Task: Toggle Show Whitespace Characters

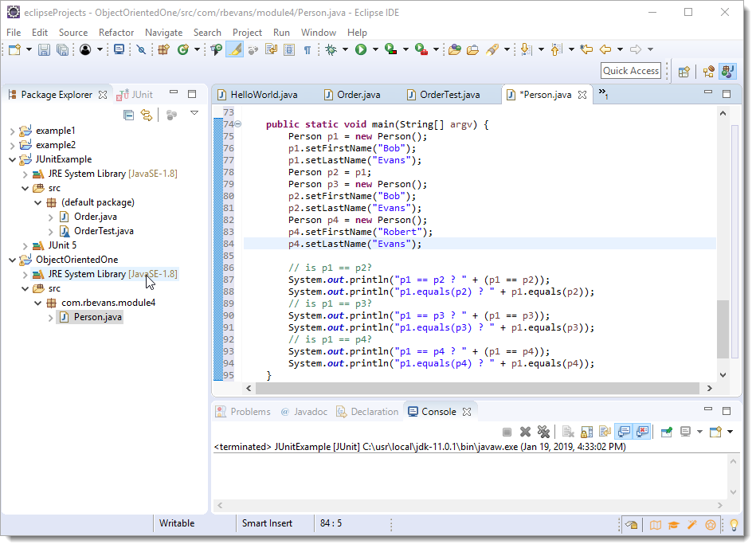Action: [307, 49]
